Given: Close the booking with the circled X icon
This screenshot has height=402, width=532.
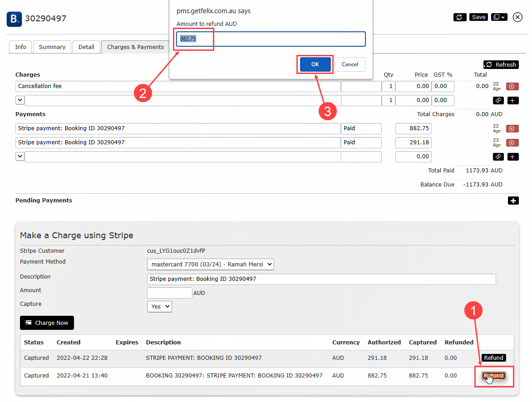Looking at the screenshot, I should (517, 17).
